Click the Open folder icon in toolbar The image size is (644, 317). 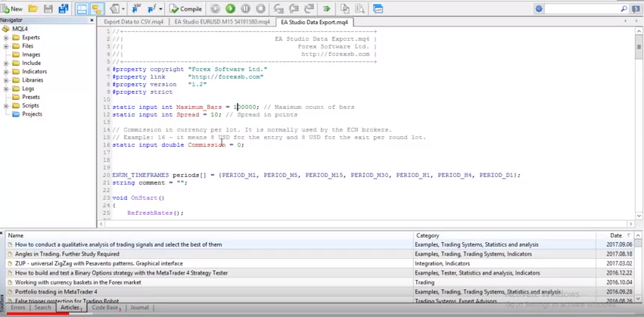click(33, 8)
